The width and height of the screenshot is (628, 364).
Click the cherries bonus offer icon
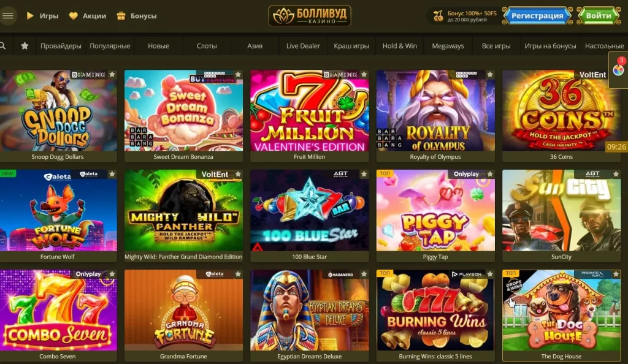(x=438, y=16)
